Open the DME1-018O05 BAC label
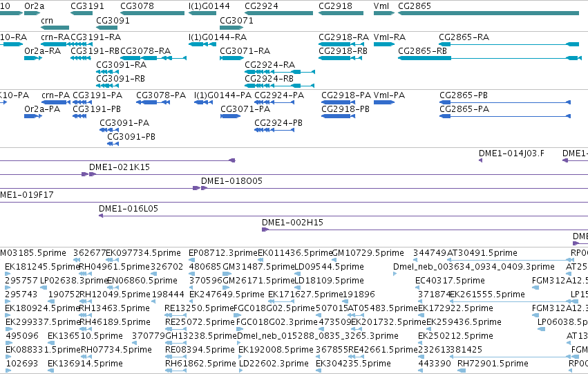This screenshot has height=374, width=588. (x=231, y=181)
